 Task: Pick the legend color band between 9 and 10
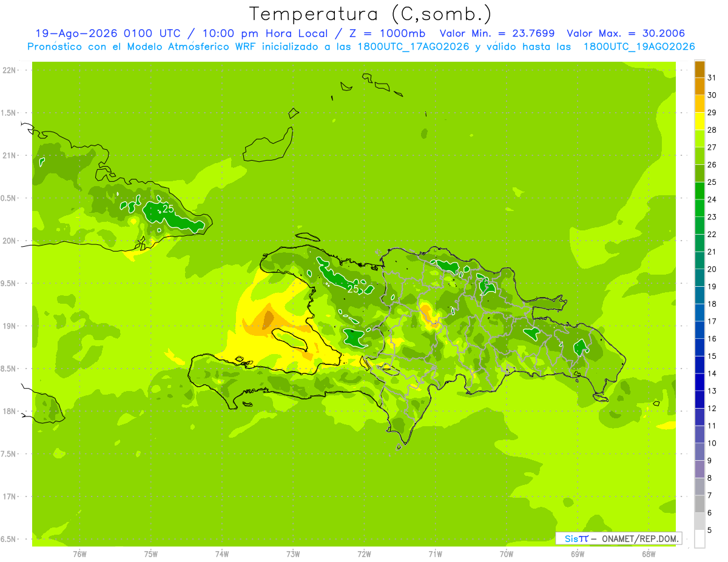coord(699,452)
